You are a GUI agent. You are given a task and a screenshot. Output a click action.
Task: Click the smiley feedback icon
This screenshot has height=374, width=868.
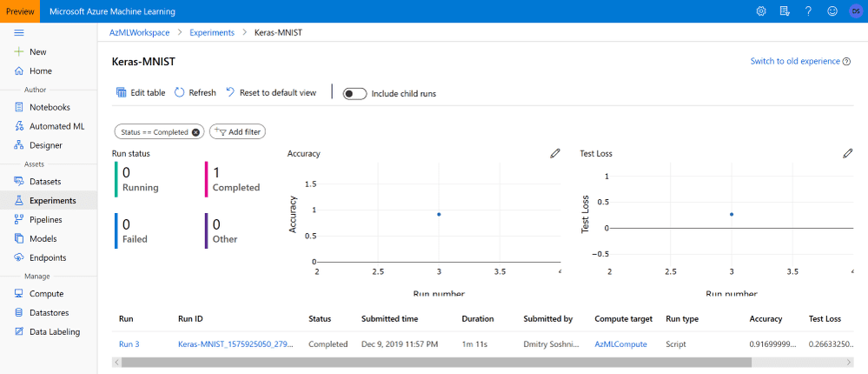coord(832,11)
